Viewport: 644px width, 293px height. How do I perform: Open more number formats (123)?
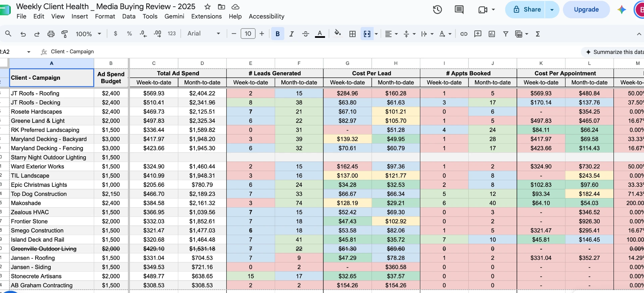click(x=172, y=33)
